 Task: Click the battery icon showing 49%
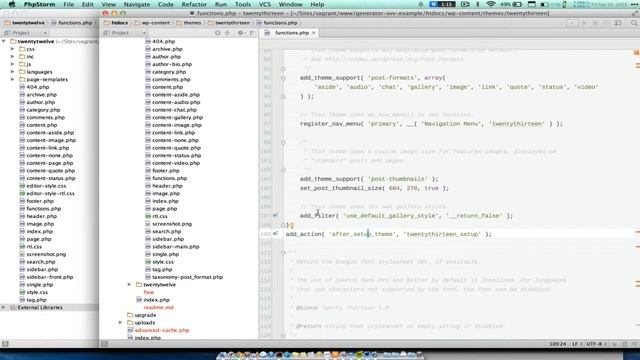click(517, 4)
